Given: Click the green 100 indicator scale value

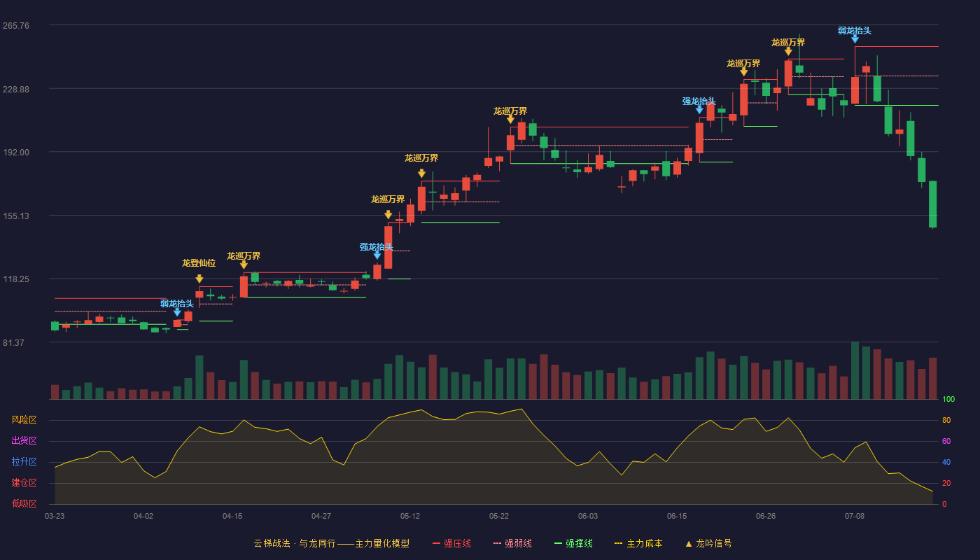Looking at the screenshot, I should pos(948,400).
